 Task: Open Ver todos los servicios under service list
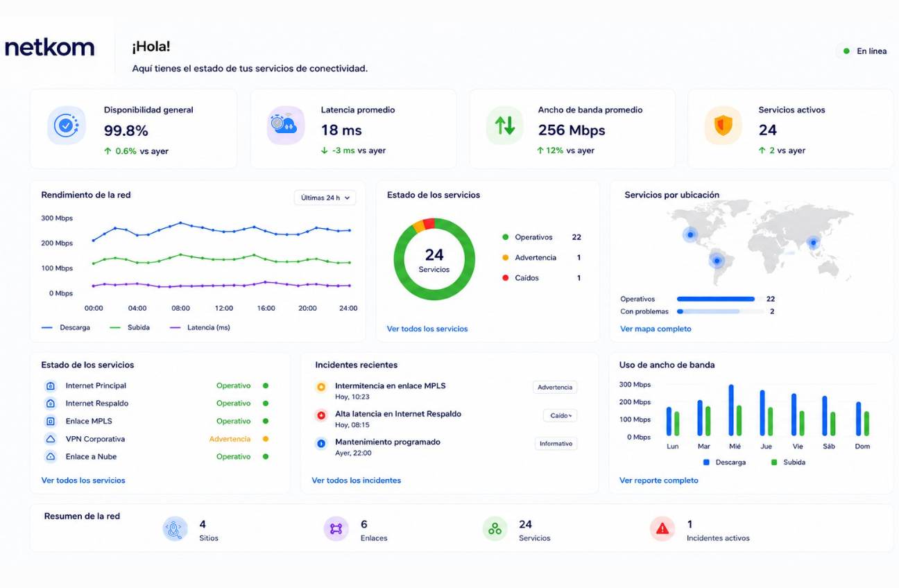[83, 480]
